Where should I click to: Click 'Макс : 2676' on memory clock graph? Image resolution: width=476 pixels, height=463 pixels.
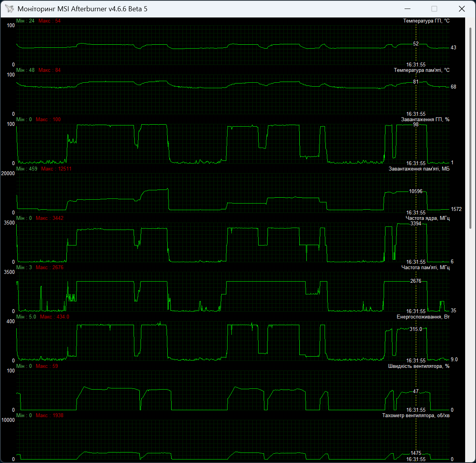49,267
